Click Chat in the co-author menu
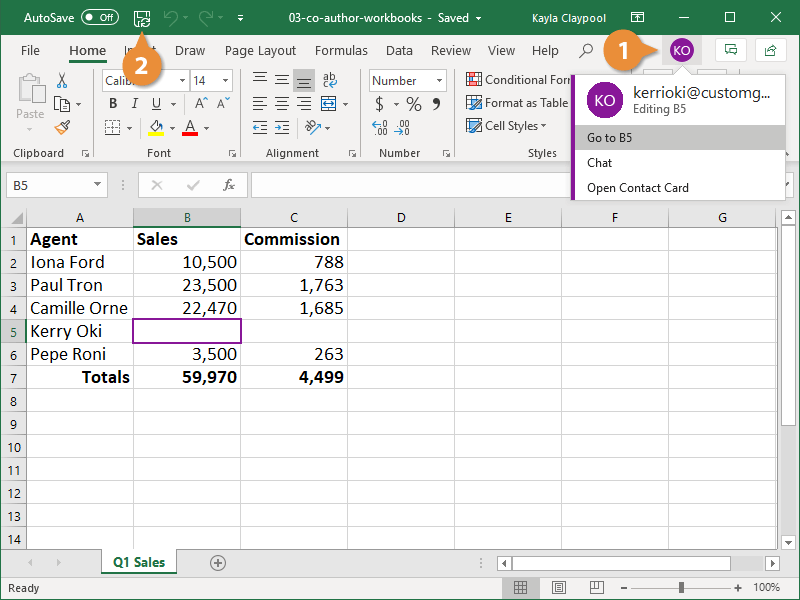800x600 pixels. point(600,163)
